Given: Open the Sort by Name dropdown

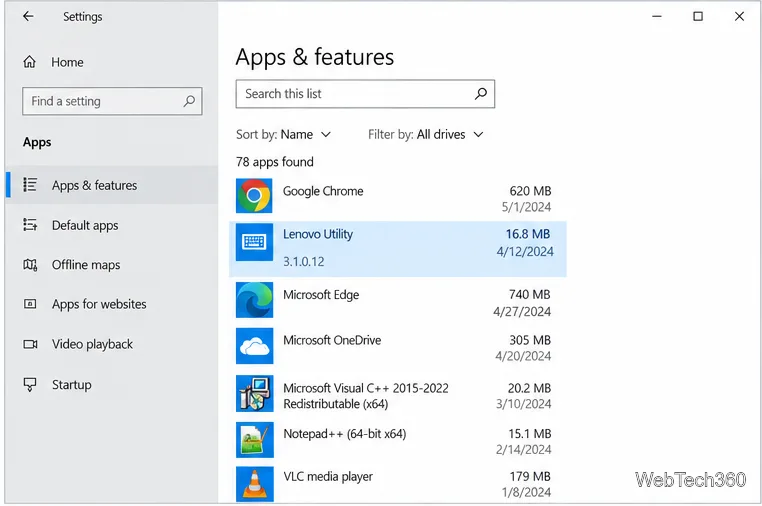Looking at the screenshot, I should point(283,135).
